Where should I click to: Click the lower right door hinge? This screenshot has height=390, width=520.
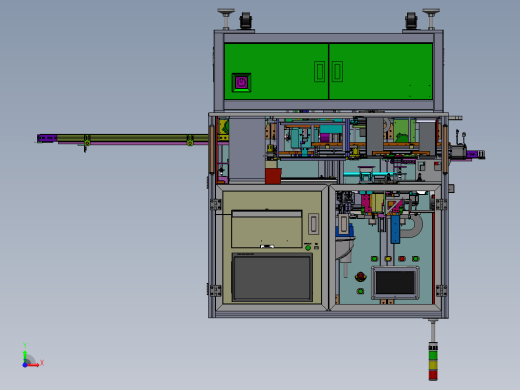441,290
